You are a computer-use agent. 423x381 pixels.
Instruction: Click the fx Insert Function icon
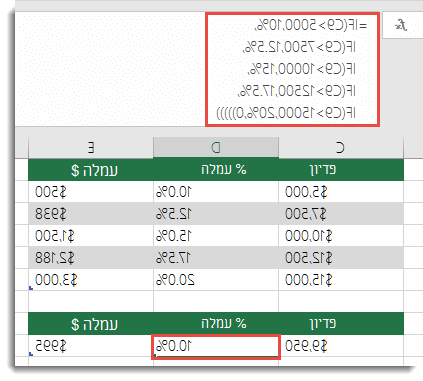point(401,25)
